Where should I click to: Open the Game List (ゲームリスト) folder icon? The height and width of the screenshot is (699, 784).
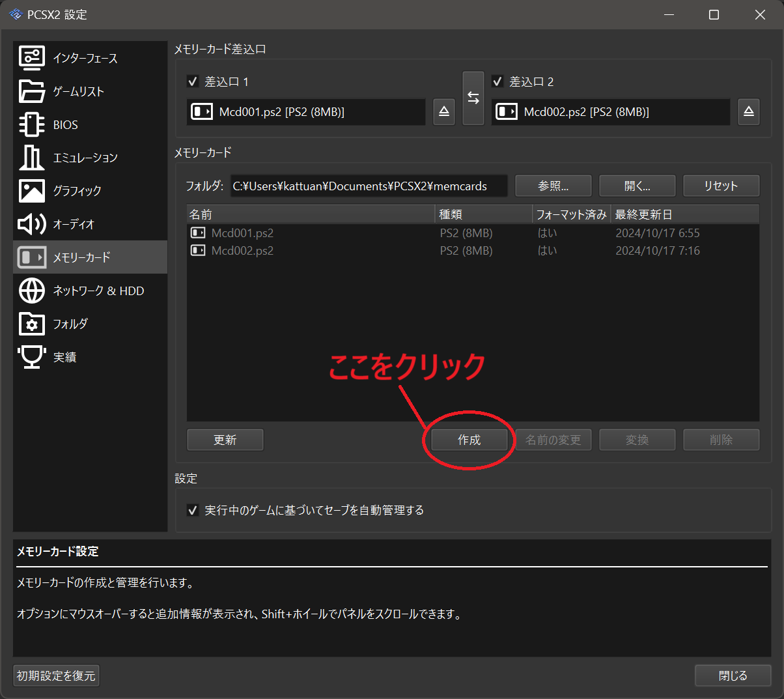coord(31,91)
